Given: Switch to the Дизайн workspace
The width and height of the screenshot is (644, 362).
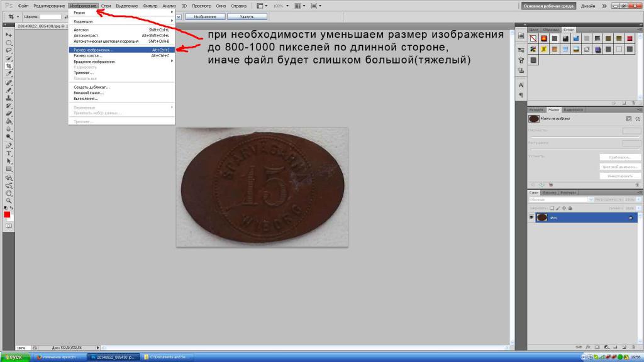Looking at the screenshot, I should tap(588, 6).
